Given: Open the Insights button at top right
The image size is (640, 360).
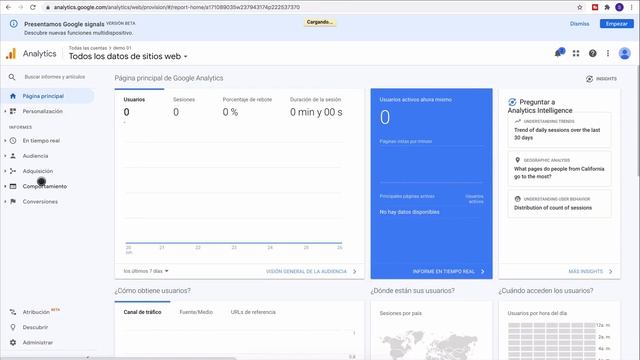Looking at the screenshot, I should [601, 79].
